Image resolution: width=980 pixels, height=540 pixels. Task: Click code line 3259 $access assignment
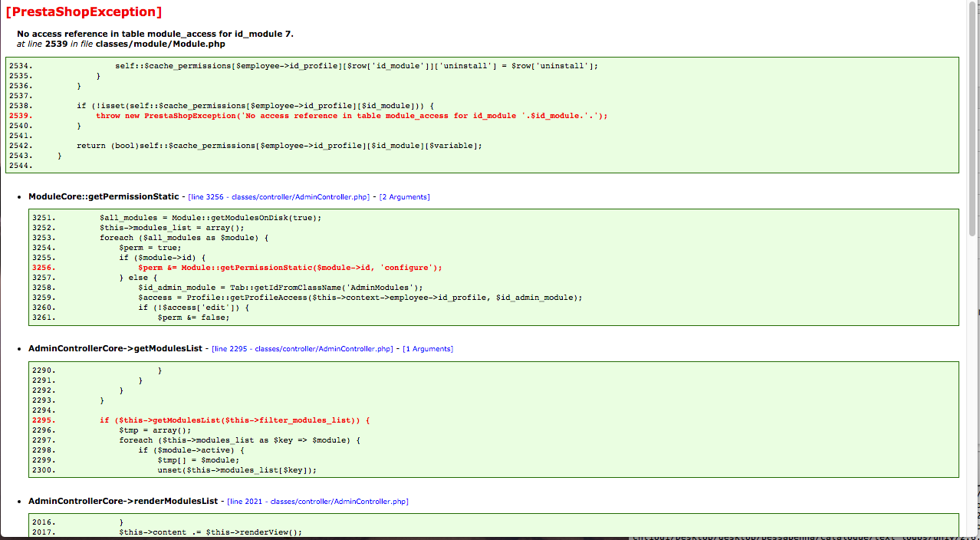pos(360,298)
